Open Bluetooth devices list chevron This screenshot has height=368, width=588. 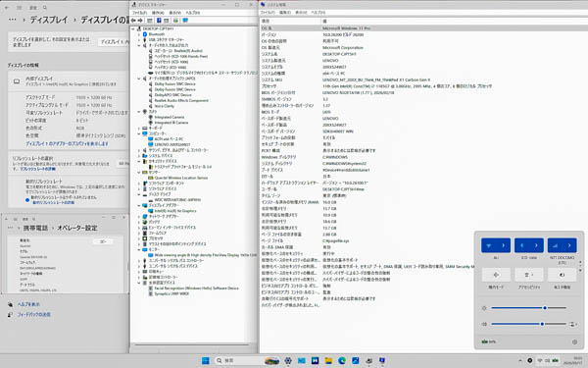click(536, 245)
